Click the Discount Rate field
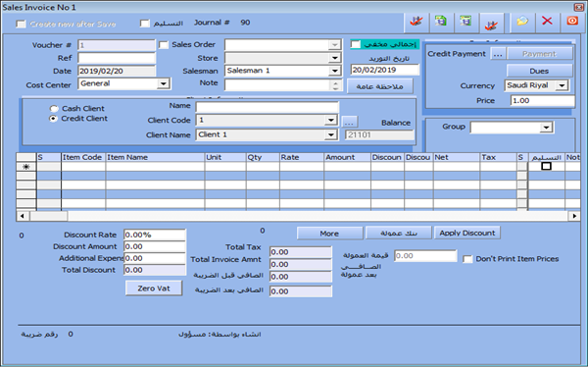 coord(155,235)
